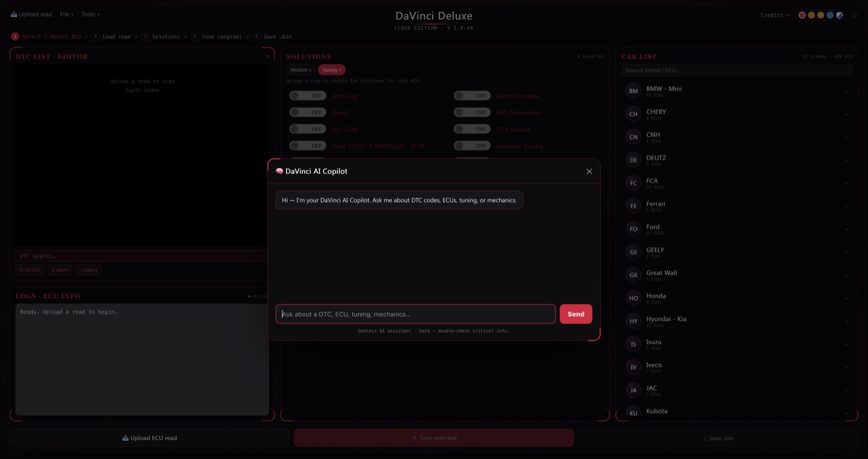Click the Upload ECU read button

tap(149, 438)
